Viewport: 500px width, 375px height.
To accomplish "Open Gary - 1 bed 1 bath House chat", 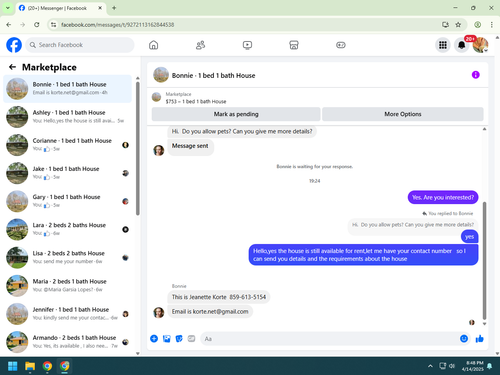I will coord(67,201).
